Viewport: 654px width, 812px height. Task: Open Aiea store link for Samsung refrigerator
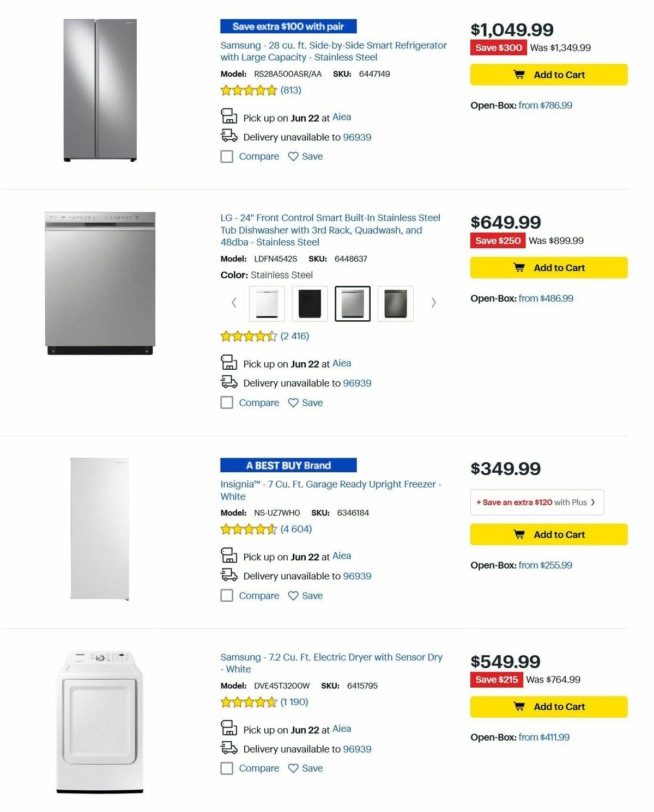[x=343, y=117]
